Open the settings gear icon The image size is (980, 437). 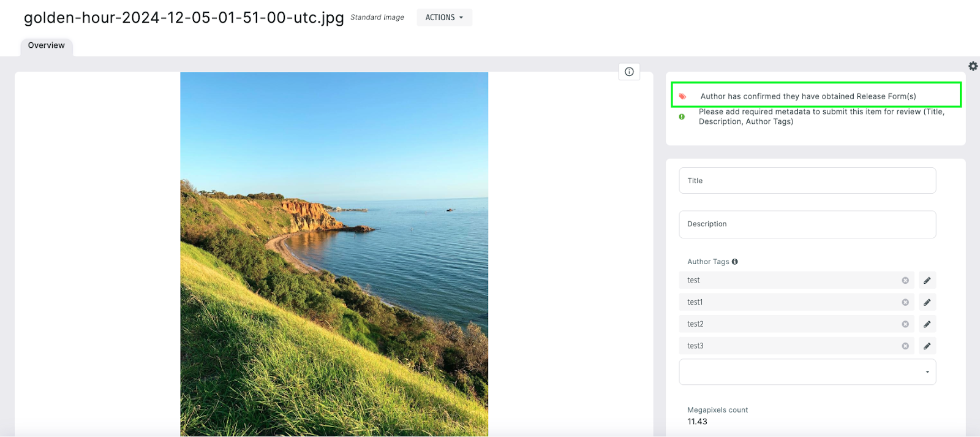coord(973,66)
